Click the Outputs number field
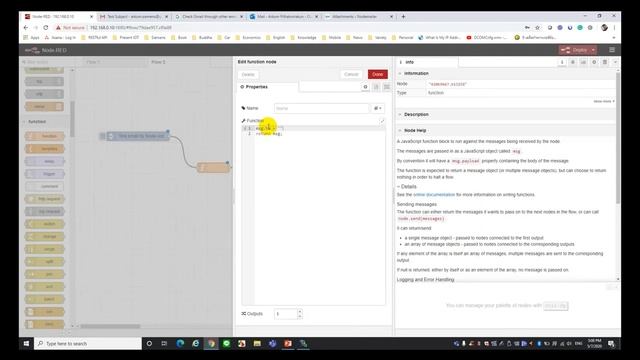This screenshot has height=360, width=640. tap(286, 313)
